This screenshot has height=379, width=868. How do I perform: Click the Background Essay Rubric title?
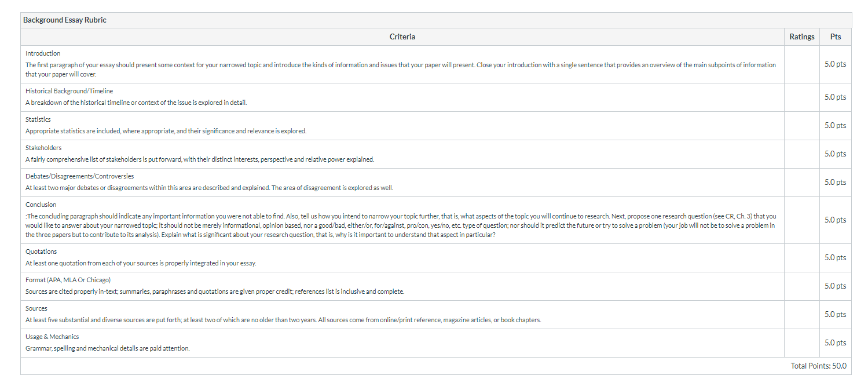pyautogui.click(x=65, y=20)
